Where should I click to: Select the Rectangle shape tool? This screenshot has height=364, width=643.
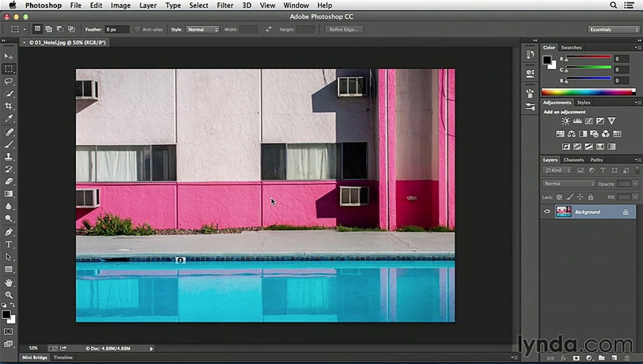pyautogui.click(x=9, y=269)
